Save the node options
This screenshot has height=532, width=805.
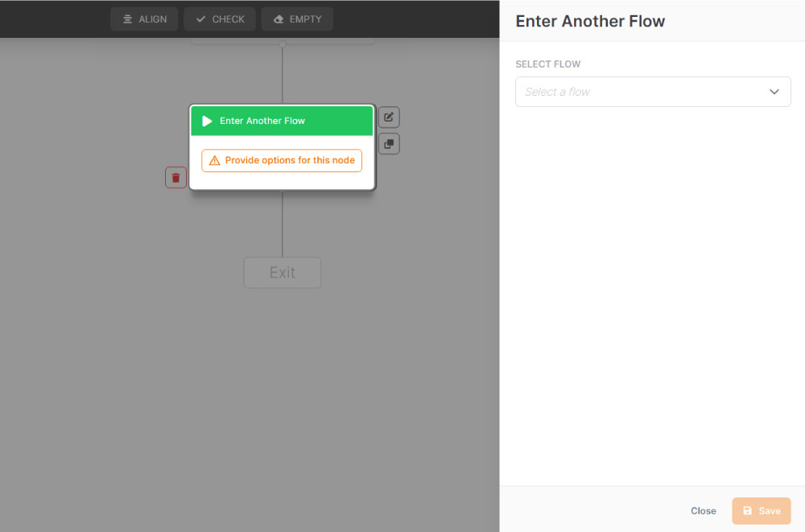[x=761, y=511]
